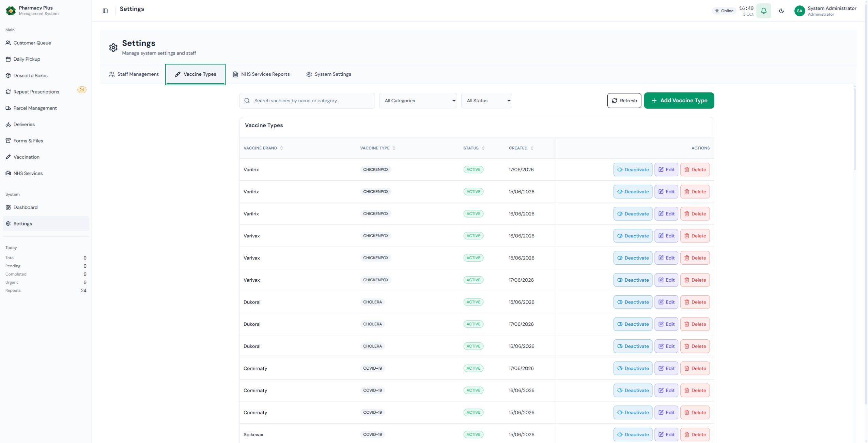Click the page vertical scrollbar
Screen dimensions: 868x443
[x=866, y=205]
